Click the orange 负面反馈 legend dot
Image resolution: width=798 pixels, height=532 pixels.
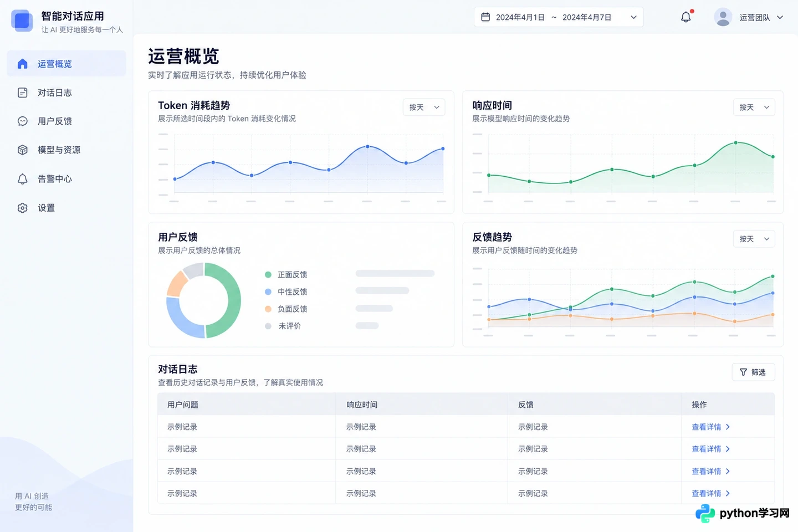(x=268, y=309)
